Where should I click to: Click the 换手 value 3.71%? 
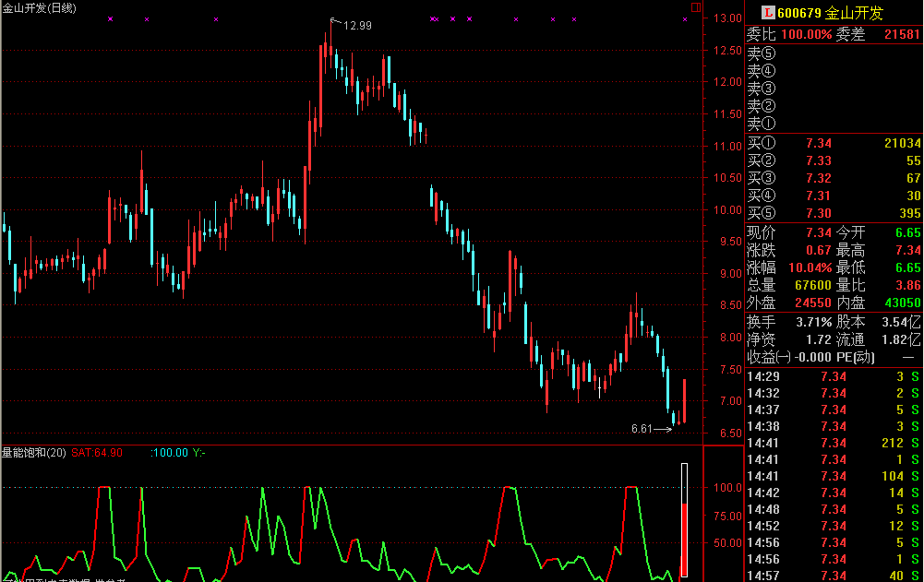pos(814,322)
